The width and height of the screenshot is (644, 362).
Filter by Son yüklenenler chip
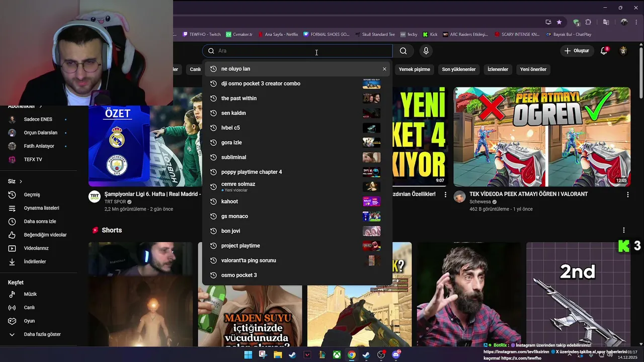click(x=459, y=69)
